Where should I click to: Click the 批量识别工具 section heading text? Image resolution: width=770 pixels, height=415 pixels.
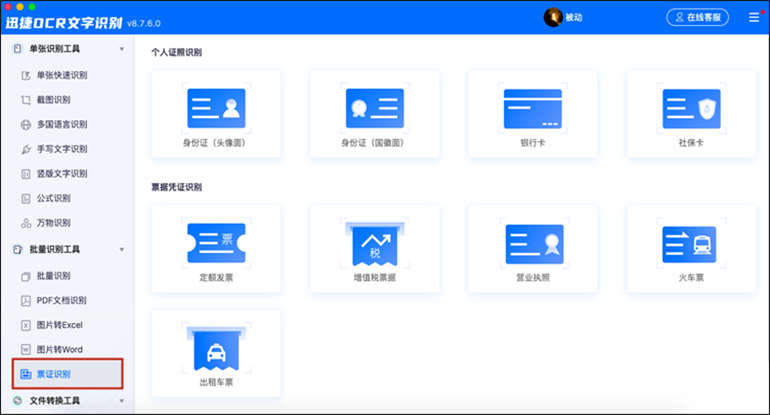coord(55,249)
